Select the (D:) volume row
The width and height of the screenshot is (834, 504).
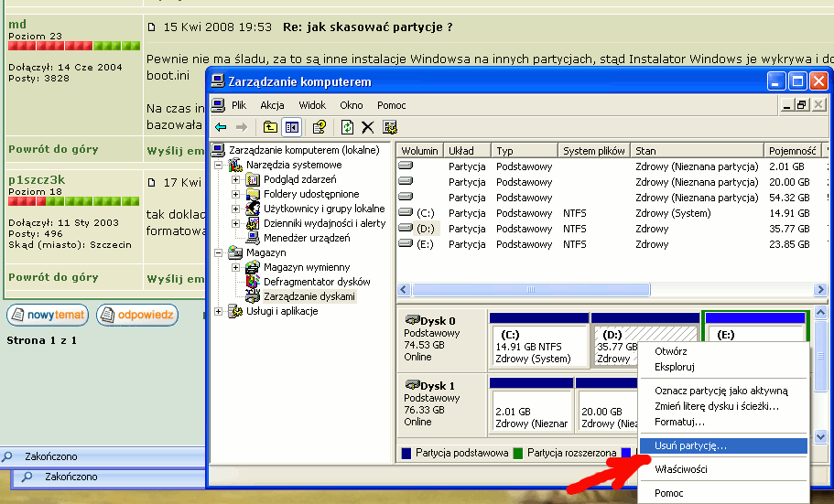click(x=612, y=229)
